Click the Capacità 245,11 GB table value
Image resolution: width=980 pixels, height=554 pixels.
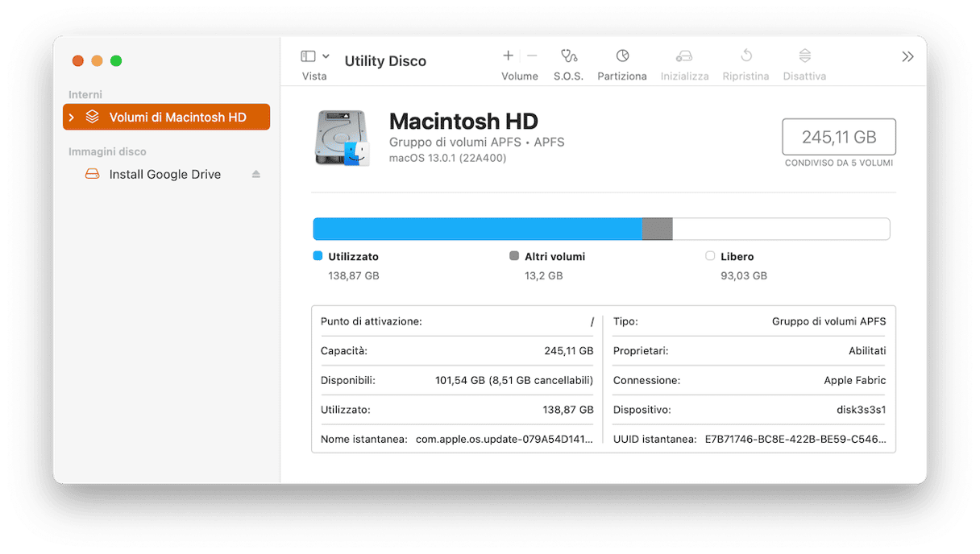(569, 351)
